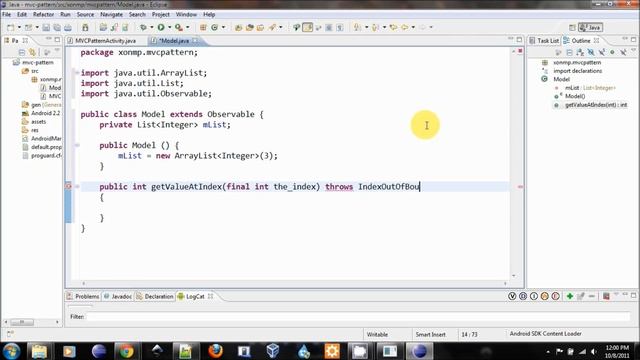Collapse the Model constructor fold marker
640x360 pixels.
point(77,145)
